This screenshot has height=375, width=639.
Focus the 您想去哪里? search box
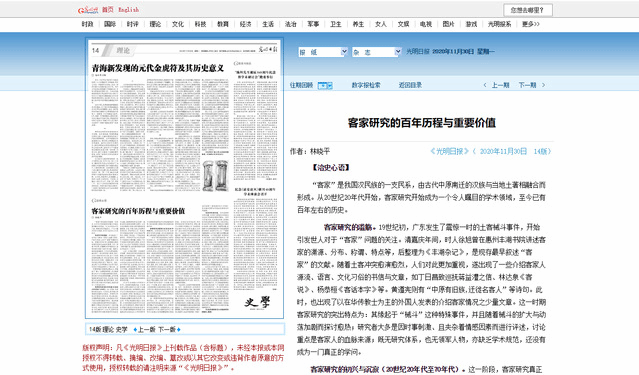coord(528,10)
